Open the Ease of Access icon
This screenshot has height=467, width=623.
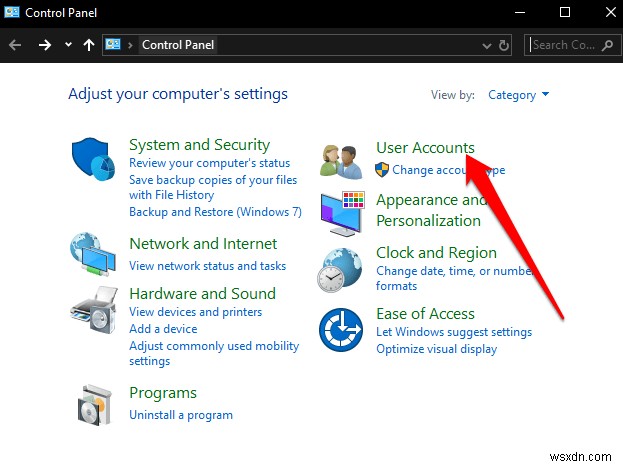[x=341, y=329]
